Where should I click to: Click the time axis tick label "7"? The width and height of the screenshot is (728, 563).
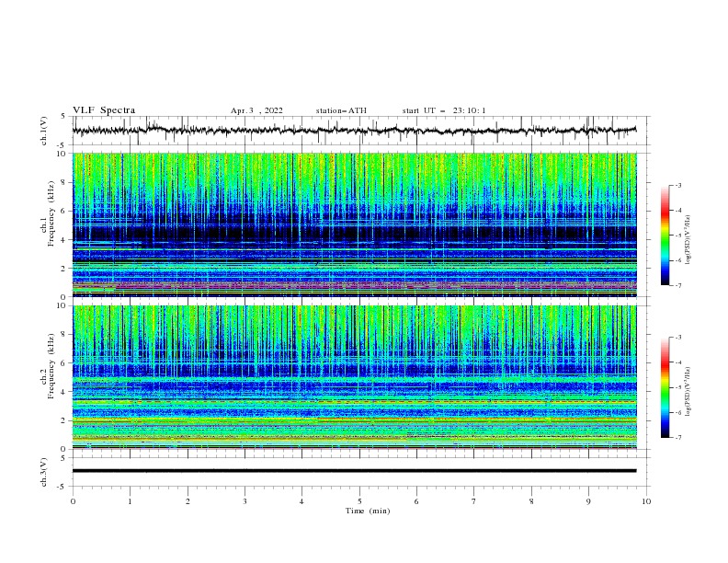(x=474, y=501)
